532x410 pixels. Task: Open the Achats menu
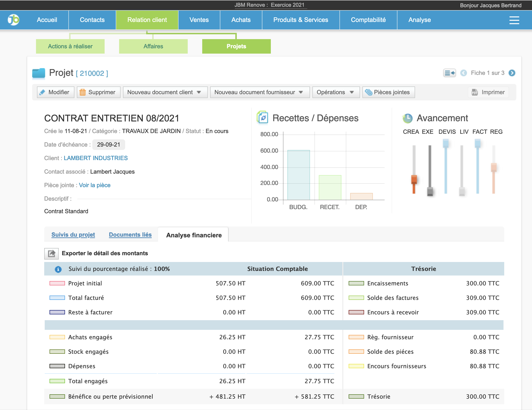click(241, 20)
